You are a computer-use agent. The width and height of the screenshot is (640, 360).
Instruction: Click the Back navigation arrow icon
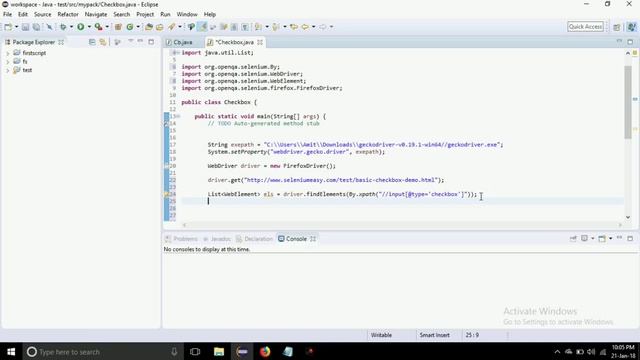coord(305,27)
